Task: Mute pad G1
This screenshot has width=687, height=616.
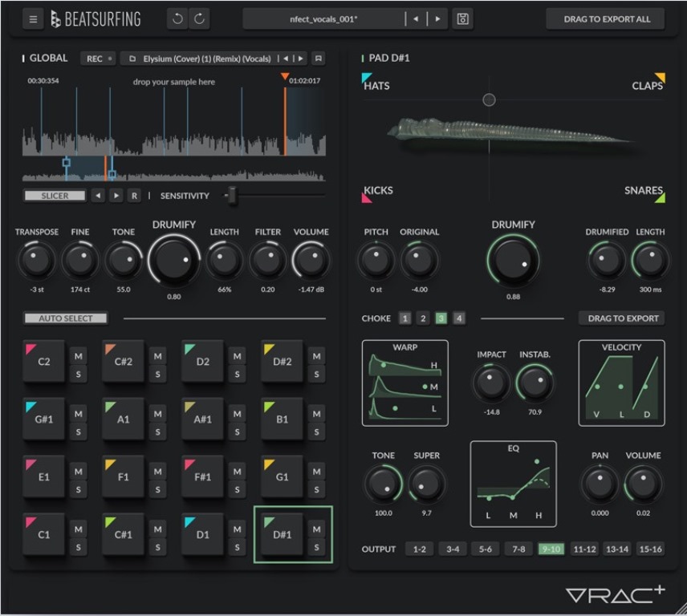Action: click(x=316, y=472)
